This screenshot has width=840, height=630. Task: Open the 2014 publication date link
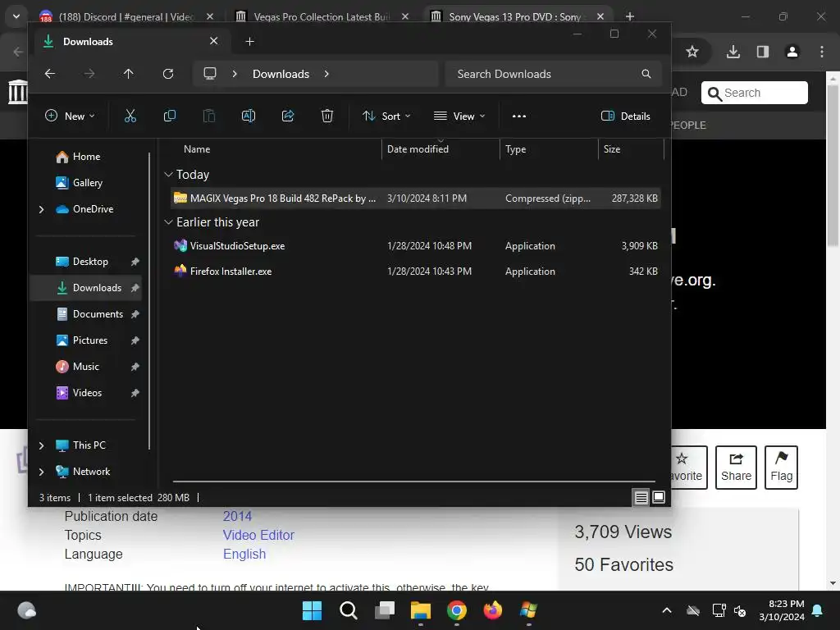point(237,516)
